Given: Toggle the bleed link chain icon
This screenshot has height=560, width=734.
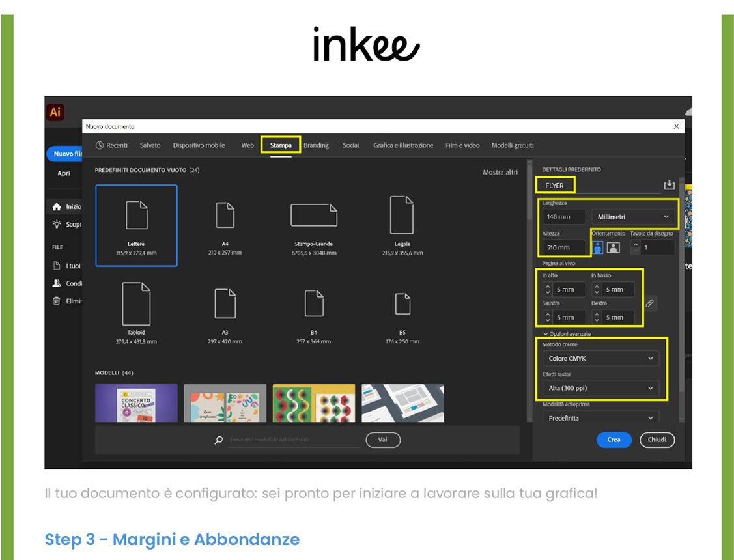Looking at the screenshot, I should (650, 303).
